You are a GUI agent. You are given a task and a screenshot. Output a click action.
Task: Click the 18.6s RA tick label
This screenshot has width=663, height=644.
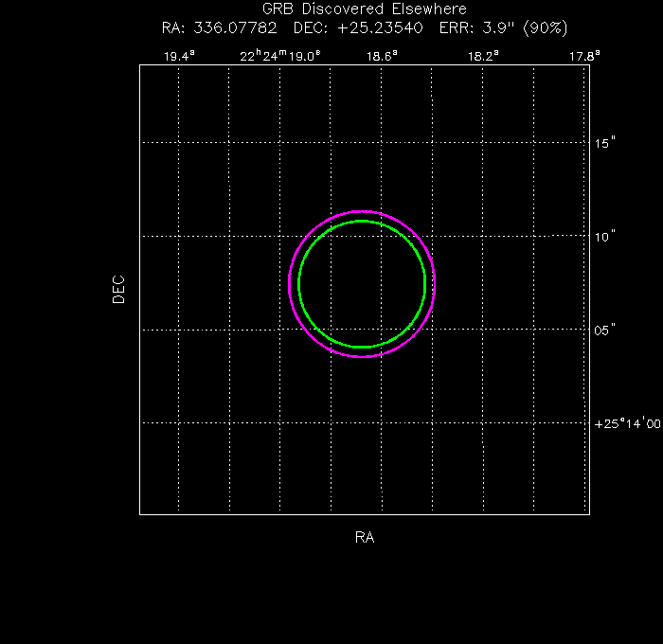click(x=382, y=56)
